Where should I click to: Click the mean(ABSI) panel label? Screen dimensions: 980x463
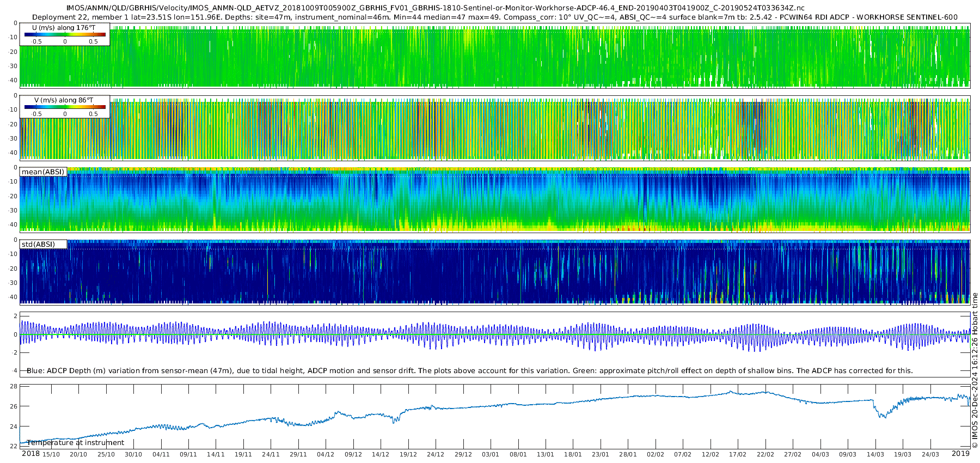43,172
